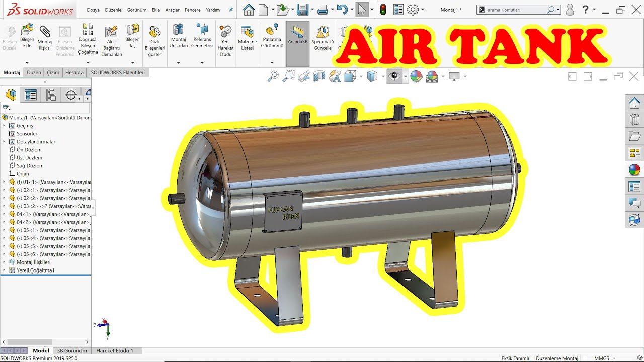Click Gizli Bileşenleri göster icon
644x362 pixels.
coord(155,31)
